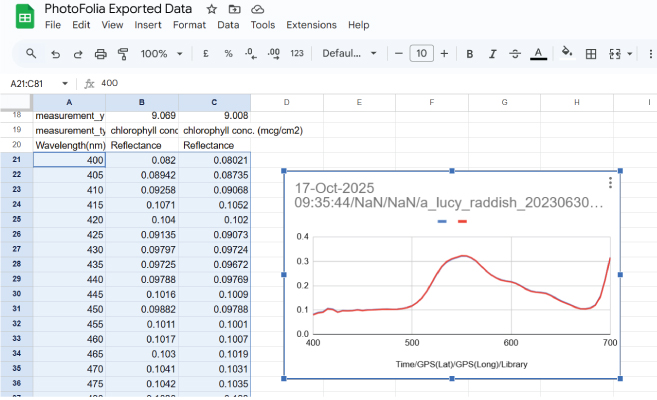Undo the last action

pos(54,54)
